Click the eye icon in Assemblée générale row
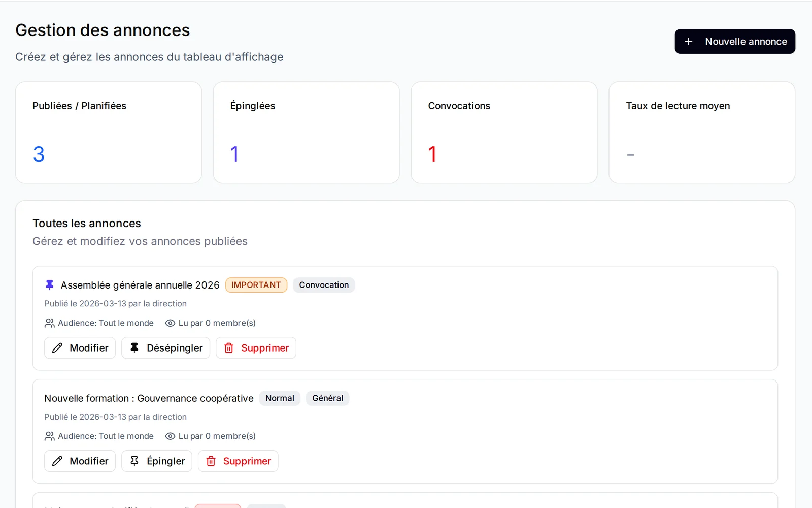 pyautogui.click(x=170, y=323)
